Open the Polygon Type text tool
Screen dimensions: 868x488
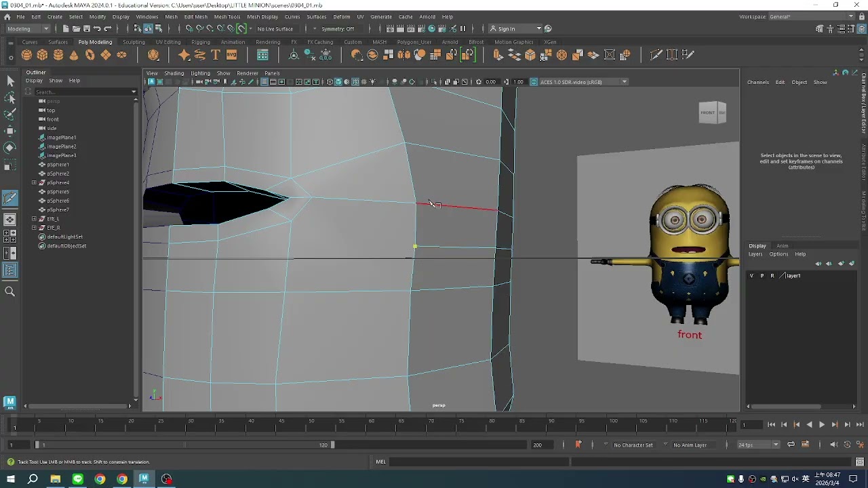coord(216,55)
